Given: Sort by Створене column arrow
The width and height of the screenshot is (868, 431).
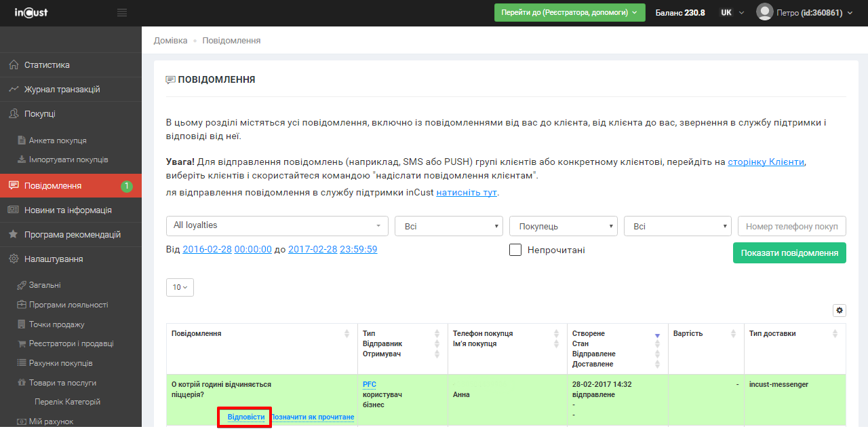Looking at the screenshot, I should click(x=657, y=335).
